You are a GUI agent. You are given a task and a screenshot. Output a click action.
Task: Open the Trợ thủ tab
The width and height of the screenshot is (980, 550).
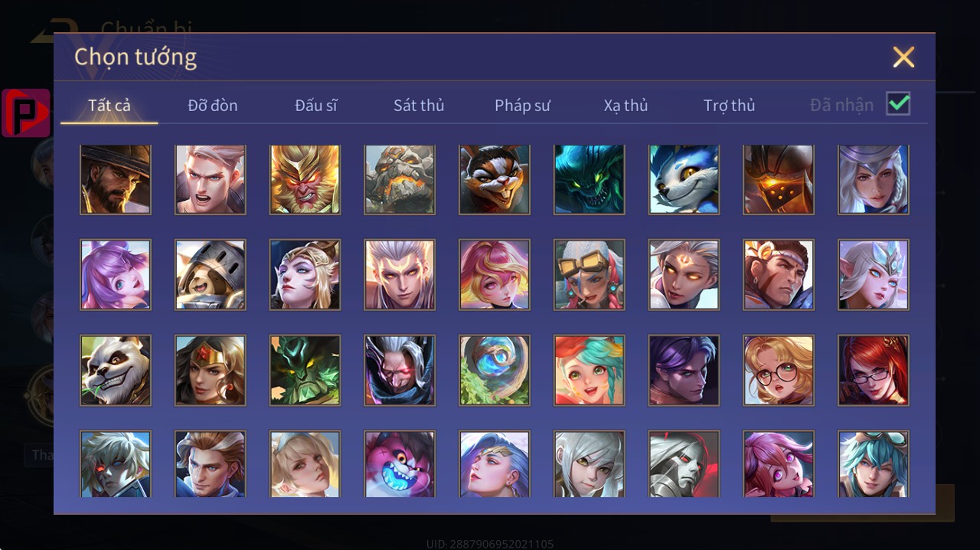729,106
